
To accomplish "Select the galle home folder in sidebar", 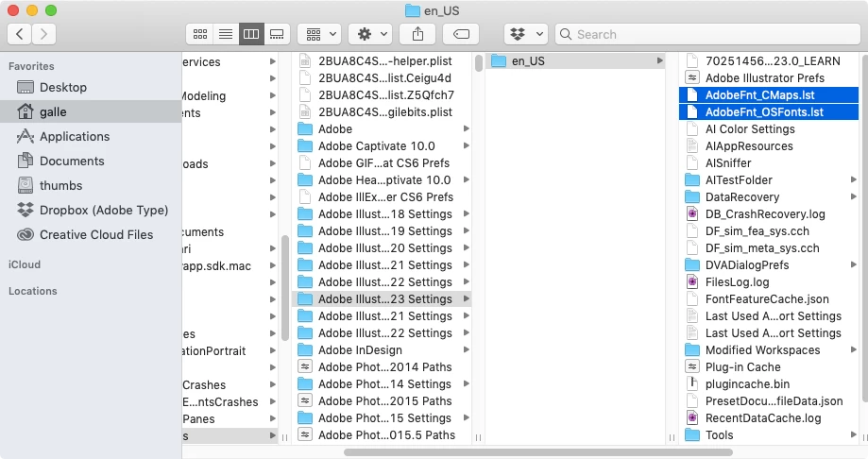I will click(x=91, y=111).
